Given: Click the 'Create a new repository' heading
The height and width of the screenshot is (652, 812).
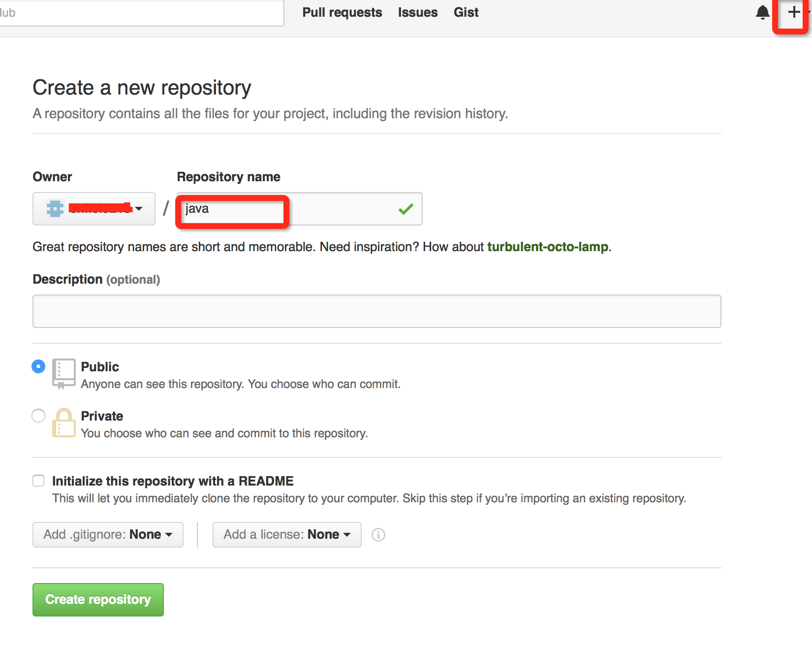Looking at the screenshot, I should coord(142,88).
